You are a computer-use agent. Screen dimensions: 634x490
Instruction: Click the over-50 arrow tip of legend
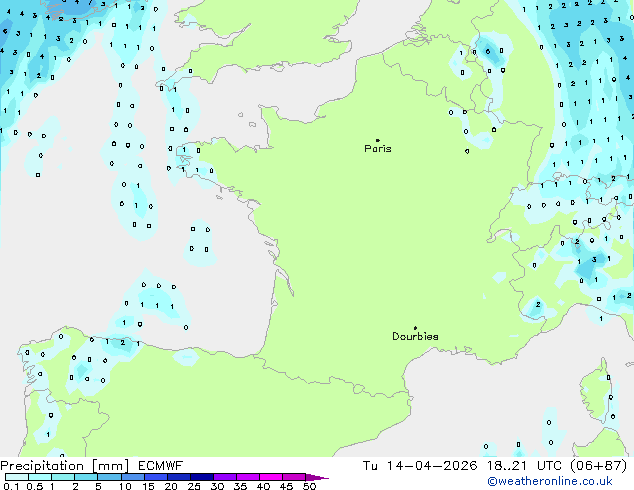[317, 477]
